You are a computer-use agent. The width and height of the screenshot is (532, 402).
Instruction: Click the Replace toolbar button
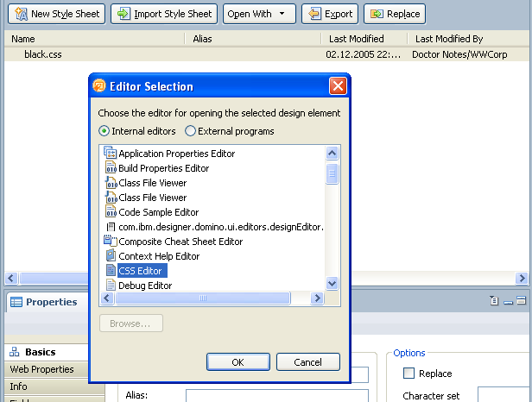pos(395,14)
